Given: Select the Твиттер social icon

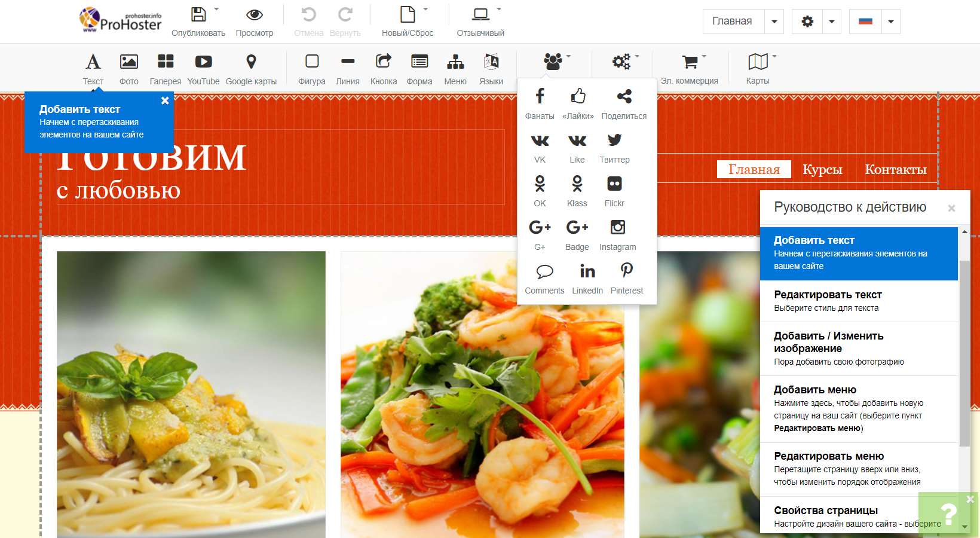Looking at the screenshot, I should tap(614, 140).
